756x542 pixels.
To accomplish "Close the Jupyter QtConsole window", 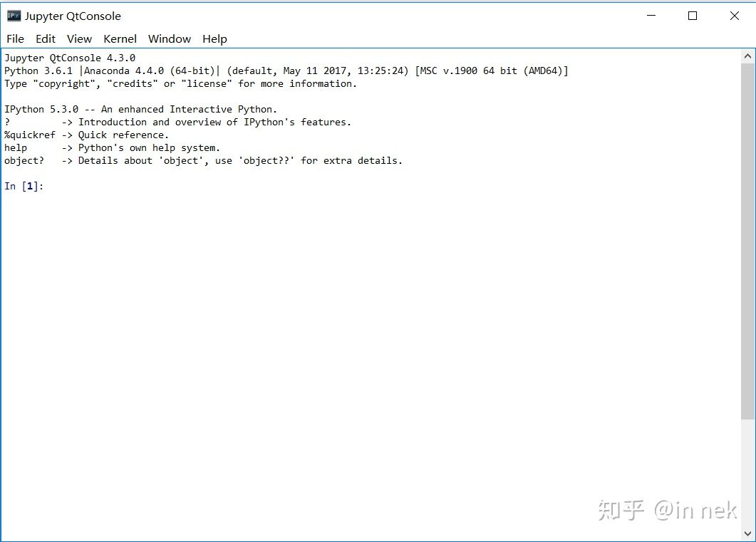I will click(x=734, y=16).
